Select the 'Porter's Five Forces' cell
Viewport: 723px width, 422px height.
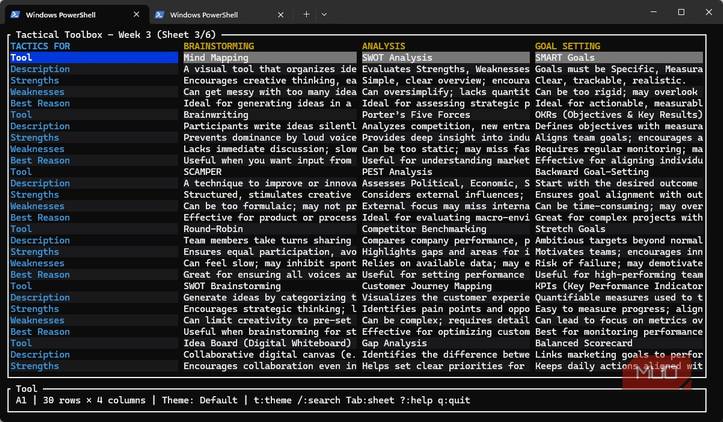tap(445, 115)
